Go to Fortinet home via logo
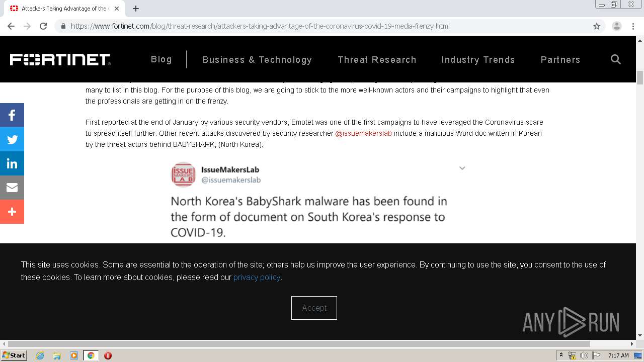 [x=60, y=59]
